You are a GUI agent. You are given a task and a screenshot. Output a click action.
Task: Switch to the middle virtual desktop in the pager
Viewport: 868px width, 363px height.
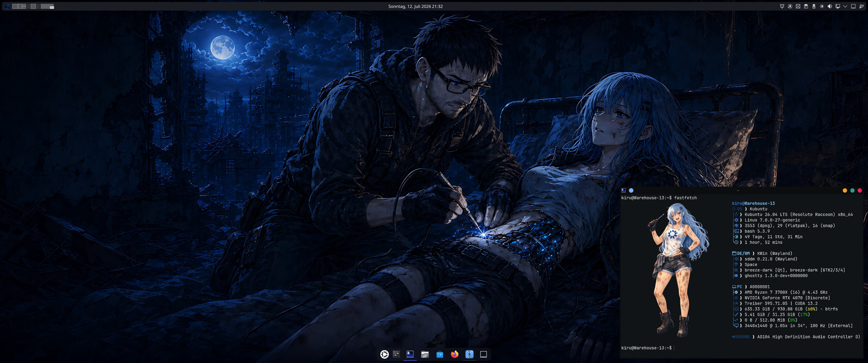click(33, 6)
